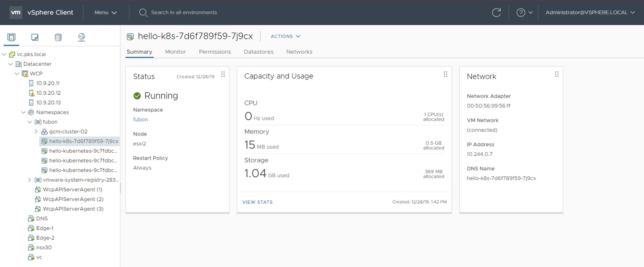Click the DNS virtual machine icon
Screen dimensions: 644x267
[31, 218]
